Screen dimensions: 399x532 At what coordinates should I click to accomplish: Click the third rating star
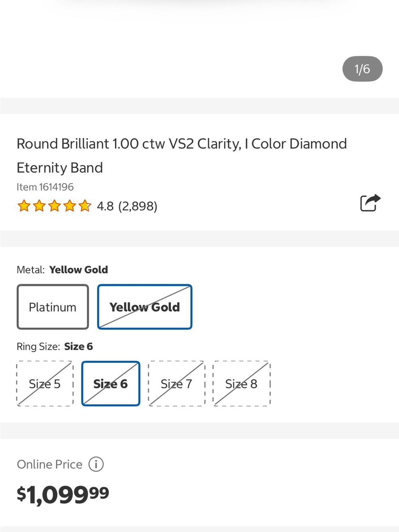tap(54, 206)
